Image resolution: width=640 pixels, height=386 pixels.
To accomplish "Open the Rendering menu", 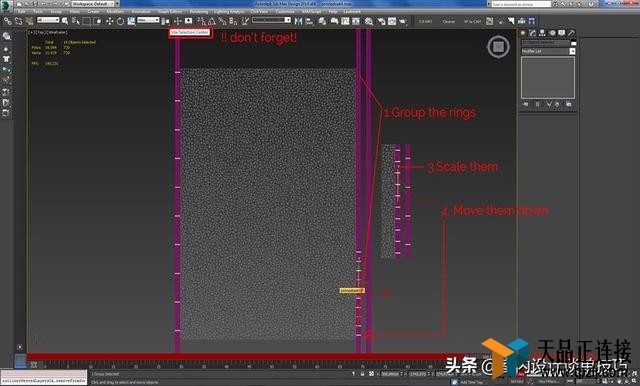I will tap(199, 12).
